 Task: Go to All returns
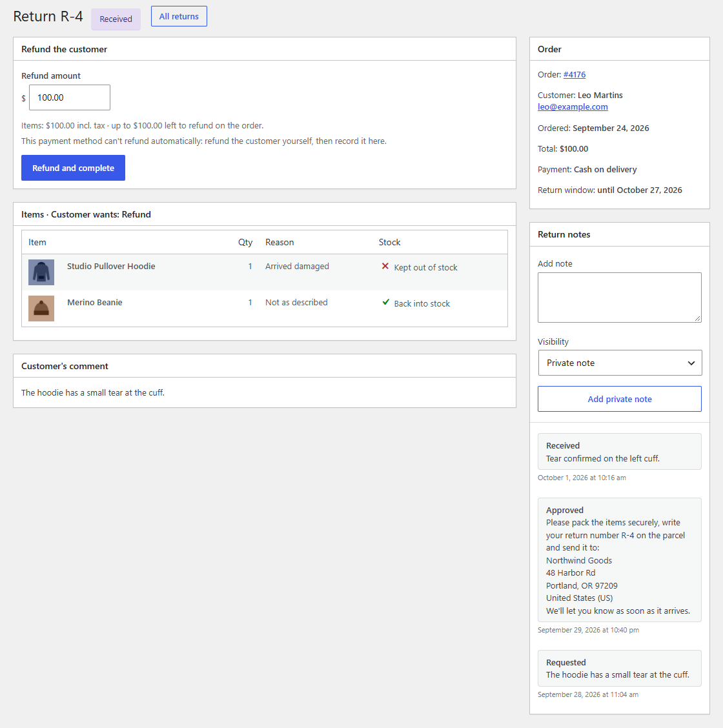[179, 16]
